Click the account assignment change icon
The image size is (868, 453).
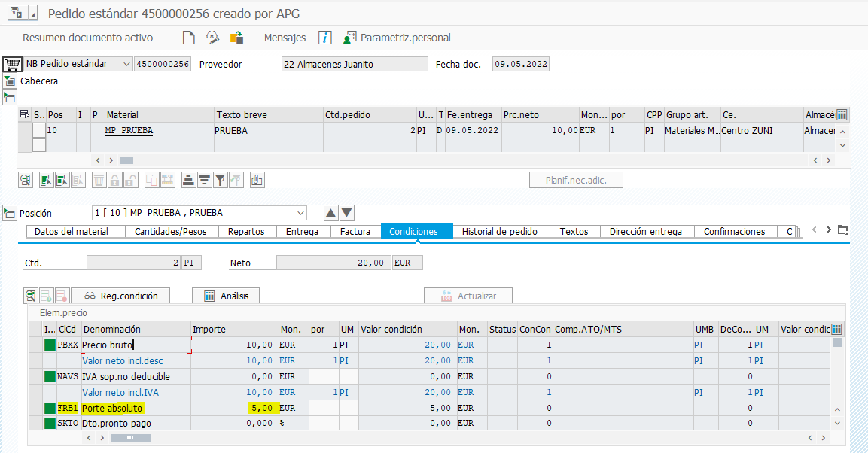pos(167,180)
